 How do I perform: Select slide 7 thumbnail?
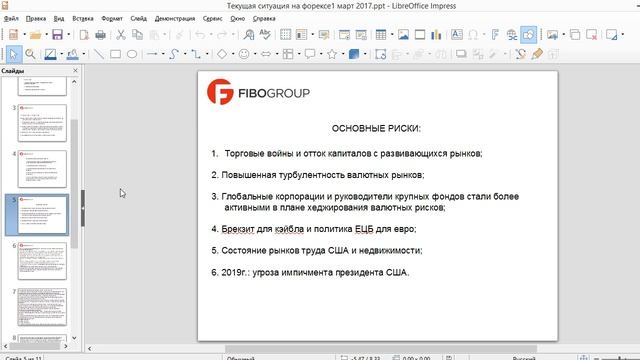click(x=42, y=307)
